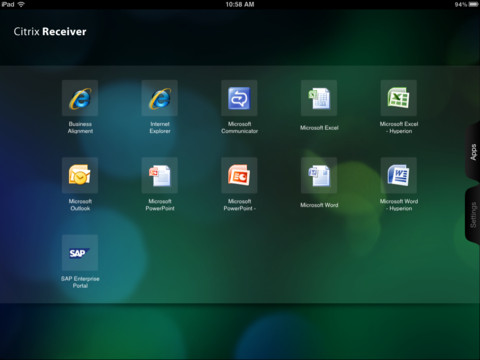This screenshot has height=360, width=480.
Task: Click the Microsoft Outlook label text
Action: point(80,205)
